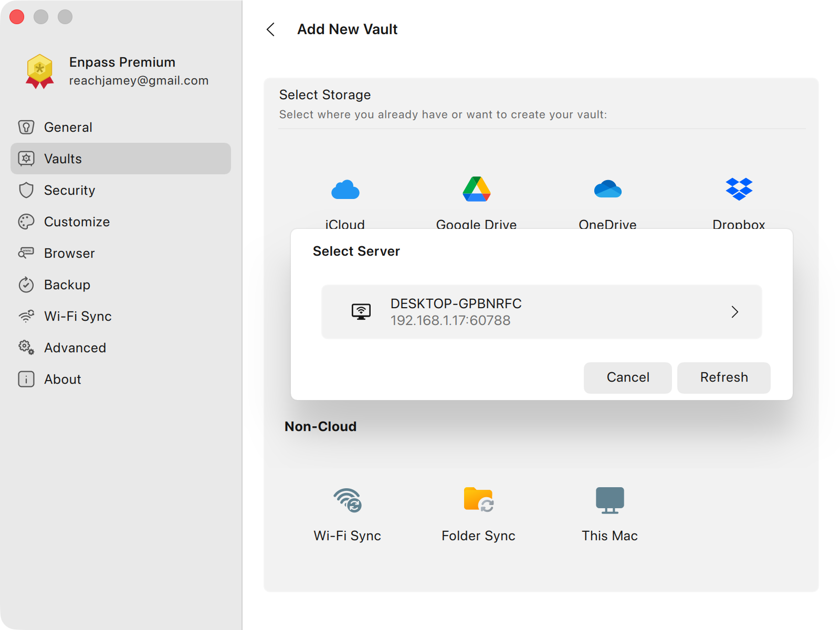
Task: Open the Vaults settings section
Action: (x=121, y=159)
